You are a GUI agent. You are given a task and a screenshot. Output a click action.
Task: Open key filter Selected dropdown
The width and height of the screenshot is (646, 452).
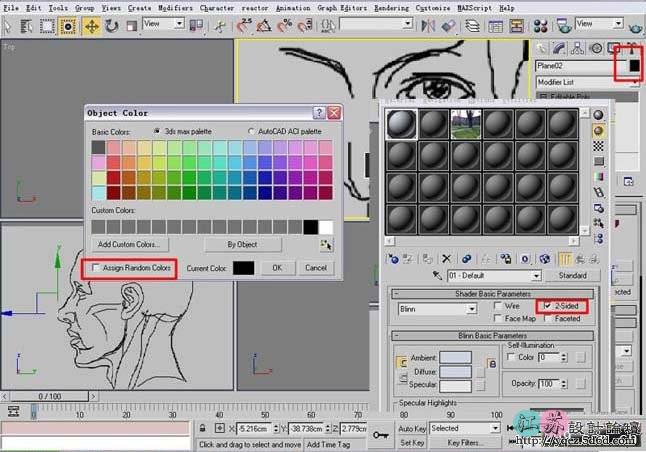coord(495,429)
